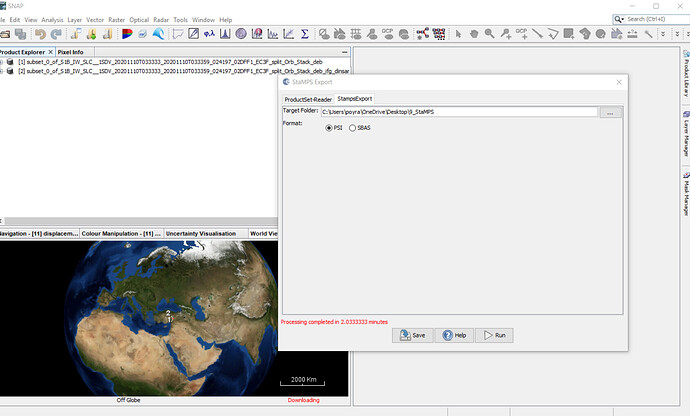Open the Layer Manager side panel

pyautogui.click(x=686, y=134)
